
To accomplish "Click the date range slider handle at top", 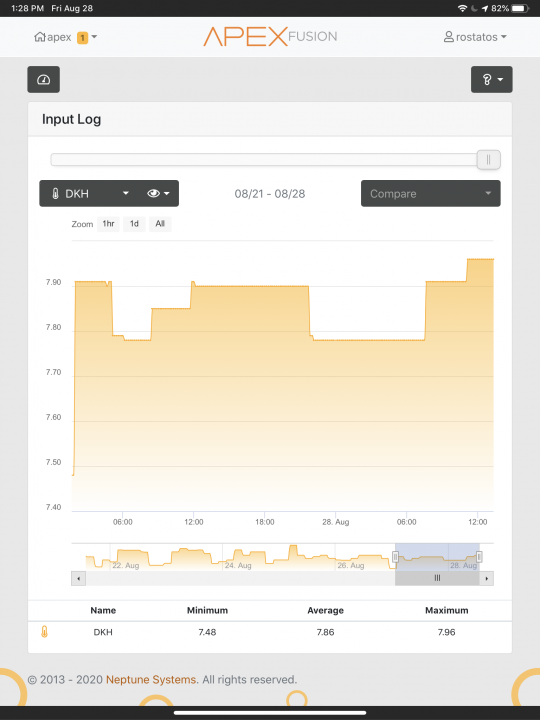I will [488, 160].
